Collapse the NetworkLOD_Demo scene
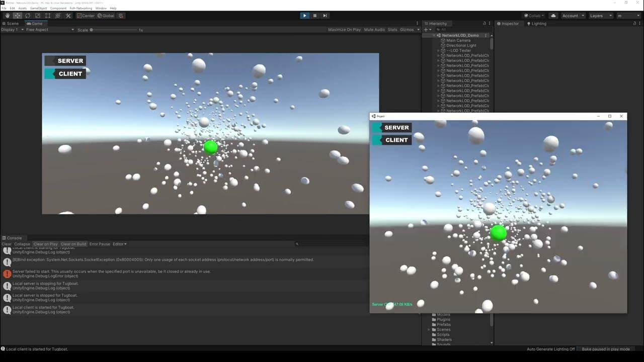This screenshot has width=644, height=362. click(434, 35)
